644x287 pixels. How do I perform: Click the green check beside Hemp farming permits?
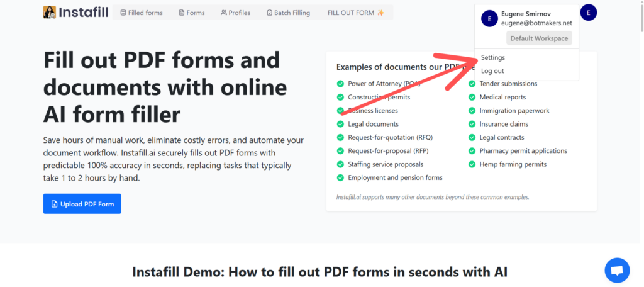point(472,164)
